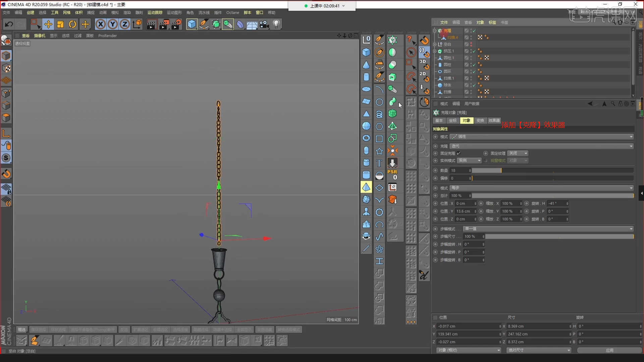Click the Floor grid icon

pyautogui.click(x=252, y=24)
